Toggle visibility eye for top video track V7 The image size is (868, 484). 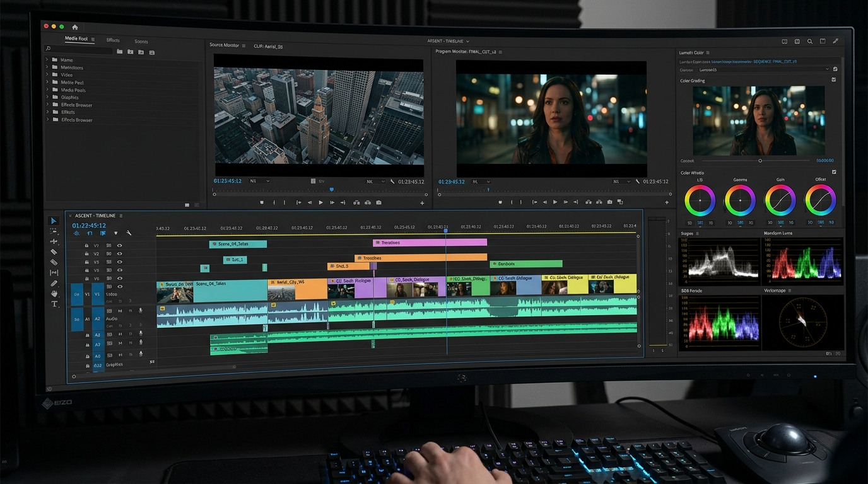[x=119, y=245]
